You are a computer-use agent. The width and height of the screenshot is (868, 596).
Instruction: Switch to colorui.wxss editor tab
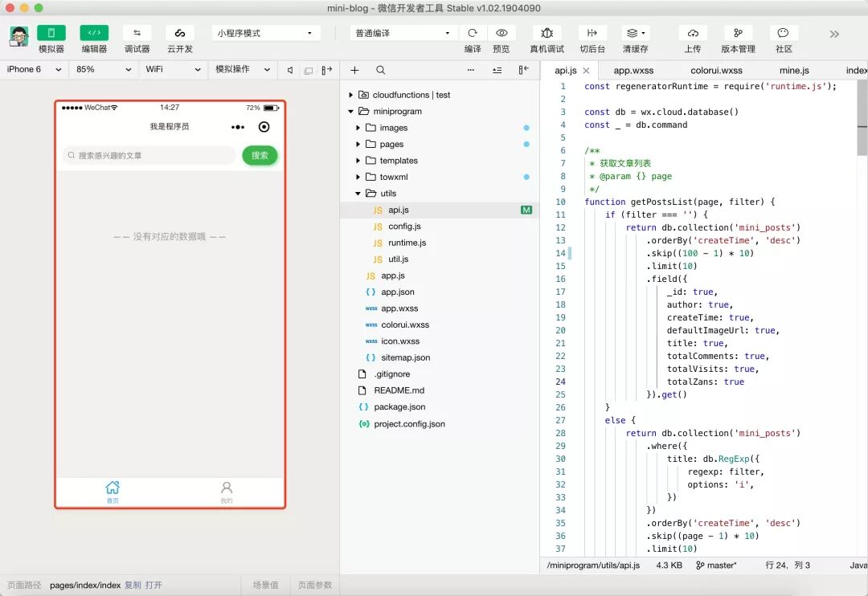pyautogui.click(x=716, y=70)
